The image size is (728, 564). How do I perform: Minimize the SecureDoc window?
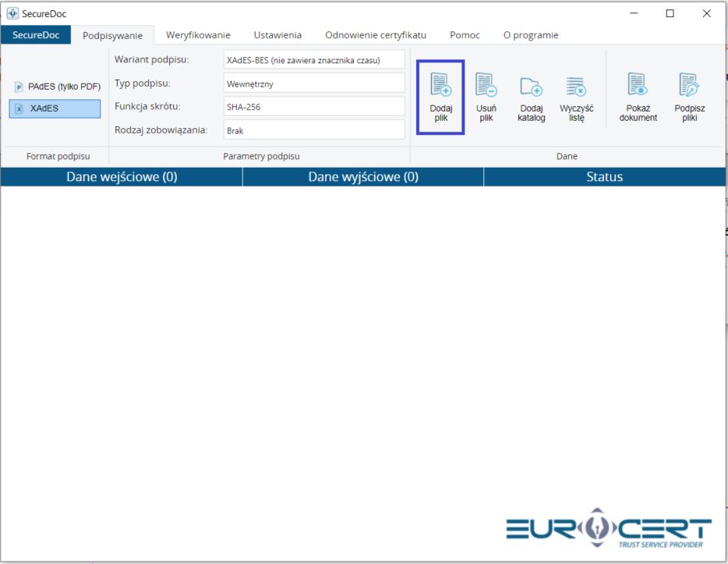634,13
